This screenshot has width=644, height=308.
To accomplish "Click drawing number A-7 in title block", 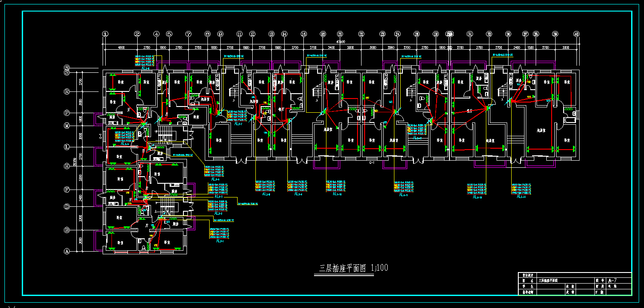I will pos(612,280).
